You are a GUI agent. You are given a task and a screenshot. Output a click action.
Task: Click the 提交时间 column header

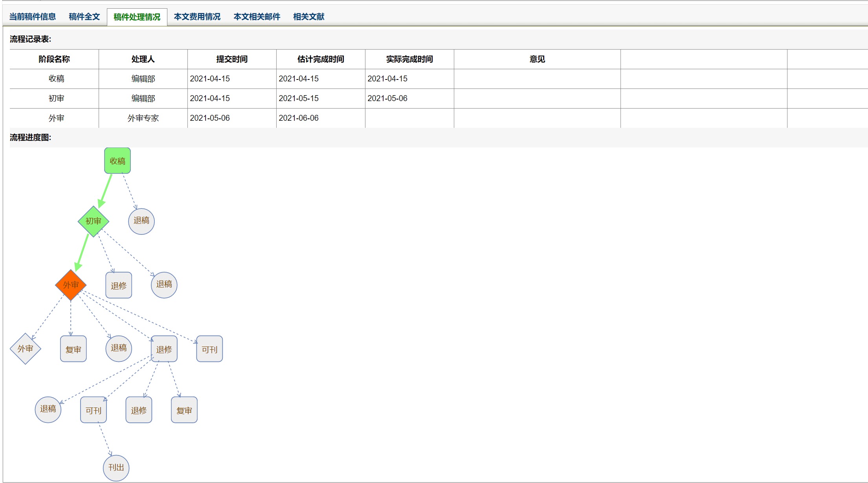[x=232, y=59]
